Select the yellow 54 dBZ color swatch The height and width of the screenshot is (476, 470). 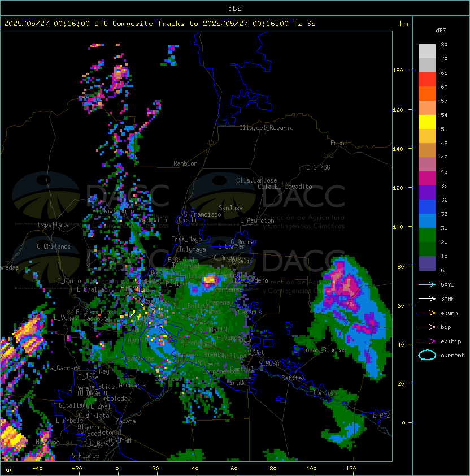427,122
